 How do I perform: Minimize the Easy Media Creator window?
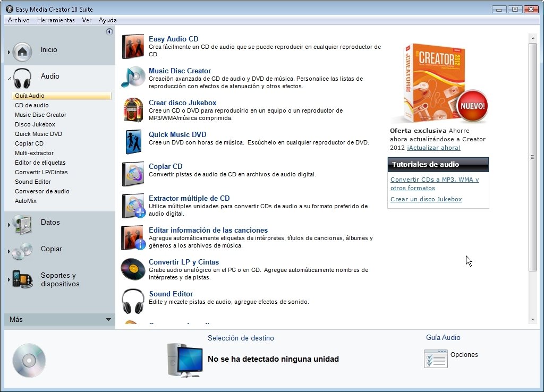[499, 10]
